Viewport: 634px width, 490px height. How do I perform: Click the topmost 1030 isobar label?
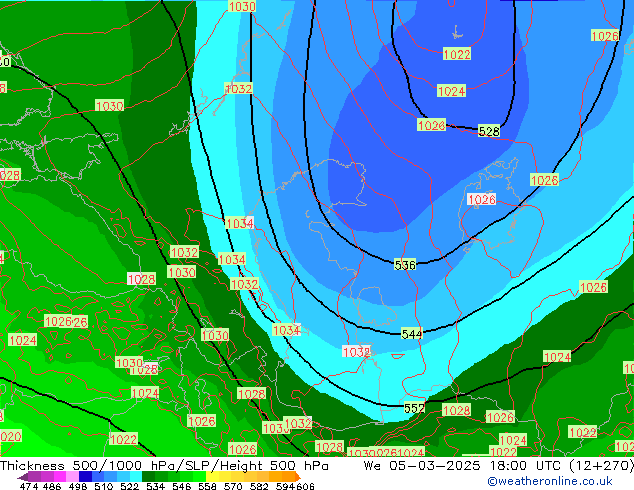(x=241, y=6)
